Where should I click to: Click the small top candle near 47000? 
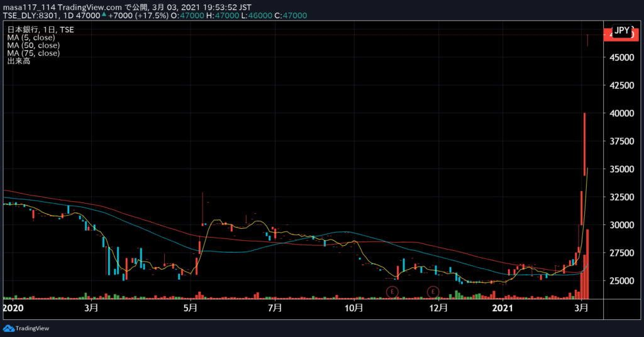(588, 40)
